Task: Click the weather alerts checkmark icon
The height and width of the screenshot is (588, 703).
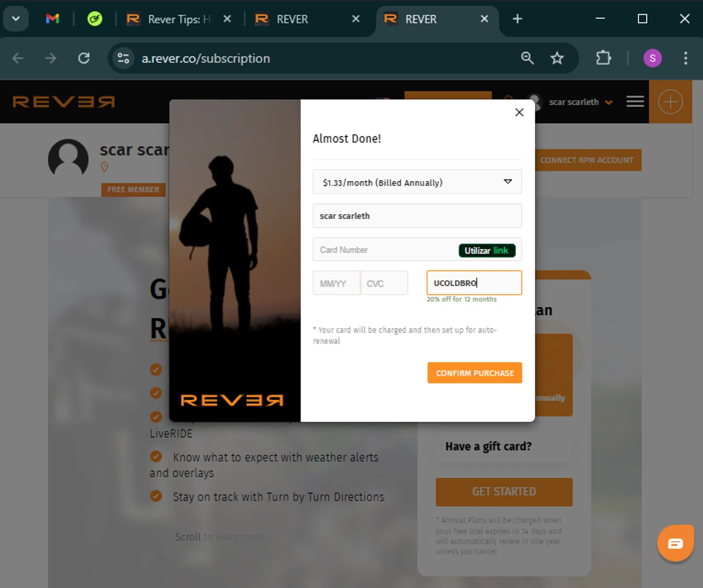Action: coord(156,456)
